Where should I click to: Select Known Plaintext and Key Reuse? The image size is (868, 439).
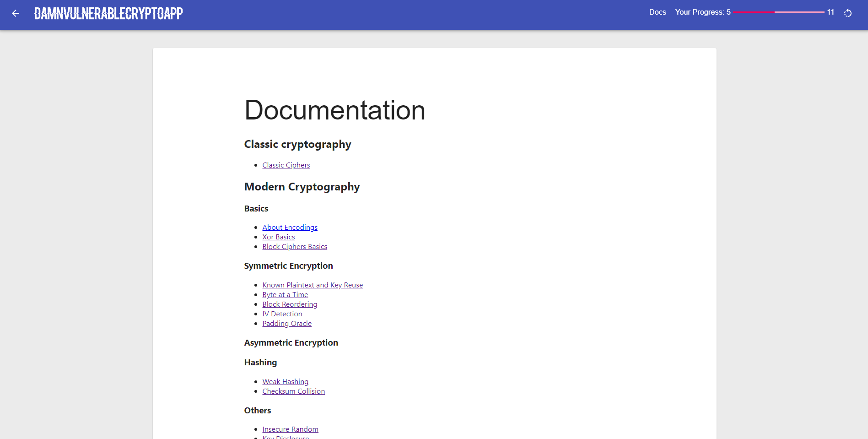[313, 285]
